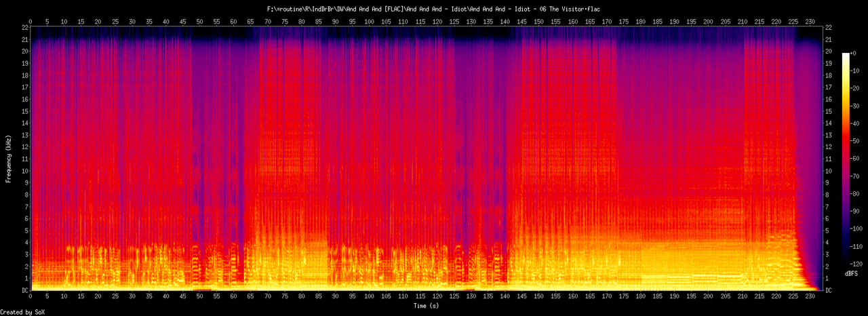Click the 'Frequency (kHz)' axis label
Screen dimensions: 868x316
pos(9,158)
